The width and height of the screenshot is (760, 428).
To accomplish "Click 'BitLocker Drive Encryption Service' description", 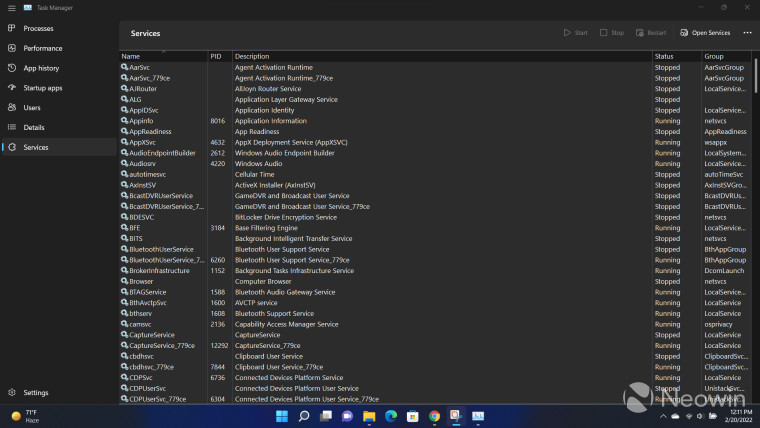I will coord(286,217).
